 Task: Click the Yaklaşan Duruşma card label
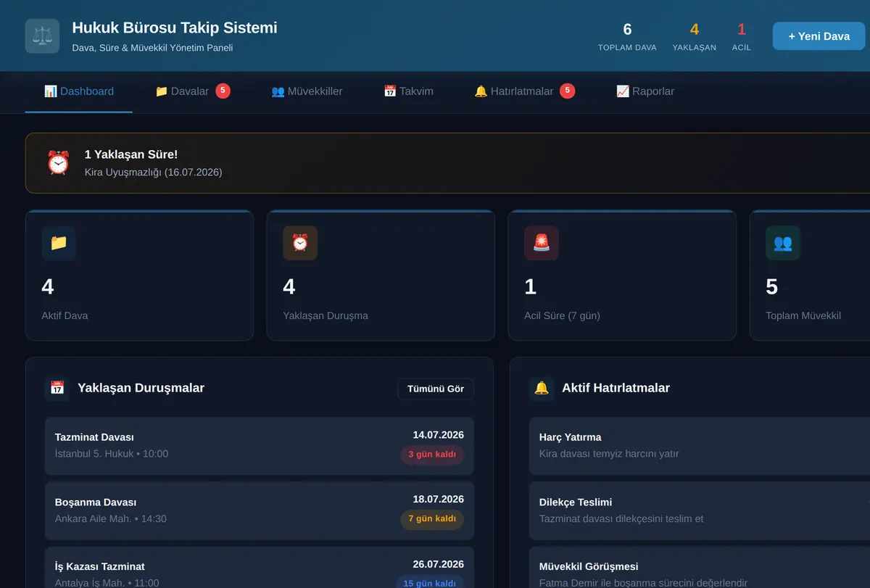coord(326,316)
